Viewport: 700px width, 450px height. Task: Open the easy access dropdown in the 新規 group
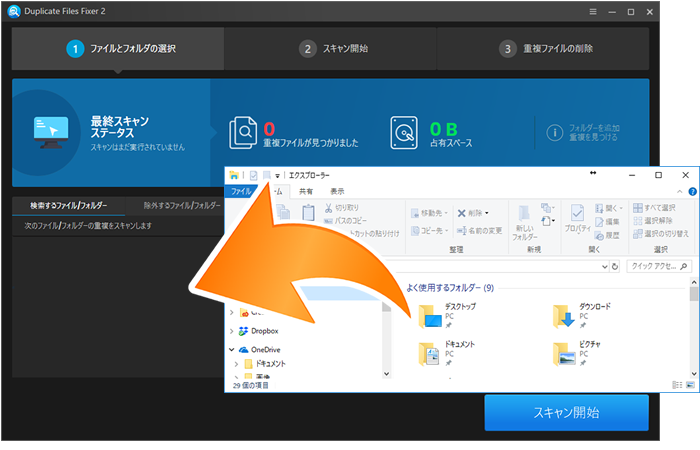[547, 221]
